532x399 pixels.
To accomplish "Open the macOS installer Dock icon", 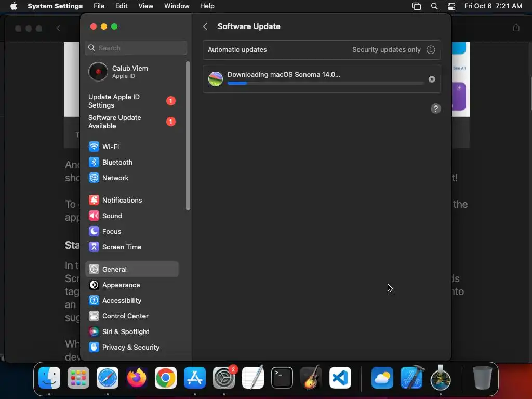I will (441, 378).
